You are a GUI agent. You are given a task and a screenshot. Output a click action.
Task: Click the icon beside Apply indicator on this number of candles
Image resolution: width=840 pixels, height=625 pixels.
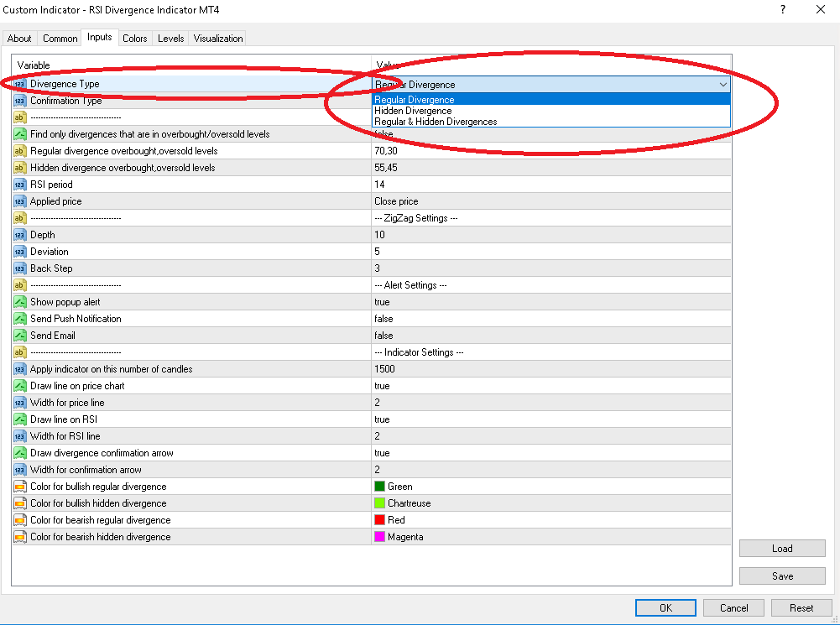(x=20, y=369)
